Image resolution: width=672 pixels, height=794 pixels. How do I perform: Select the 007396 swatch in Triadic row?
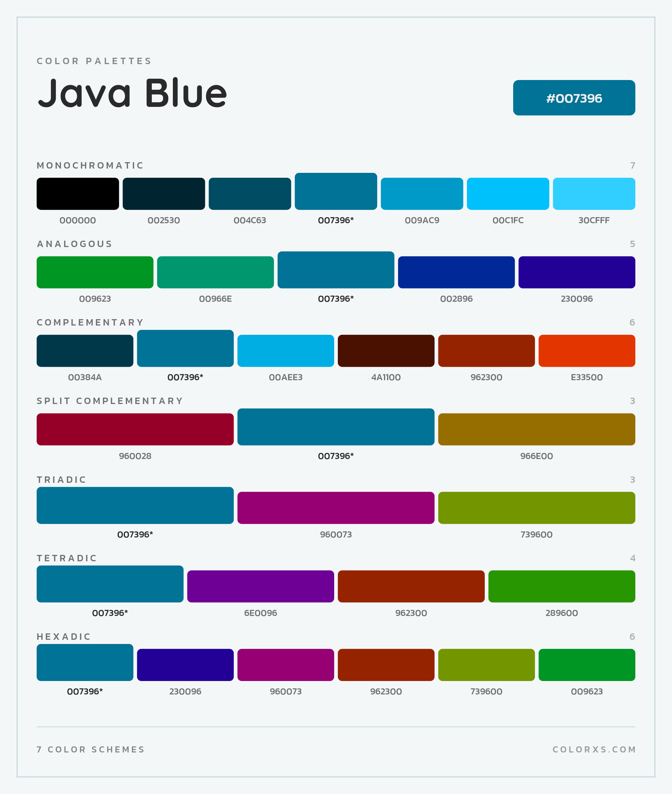click(x=135, y=505)
